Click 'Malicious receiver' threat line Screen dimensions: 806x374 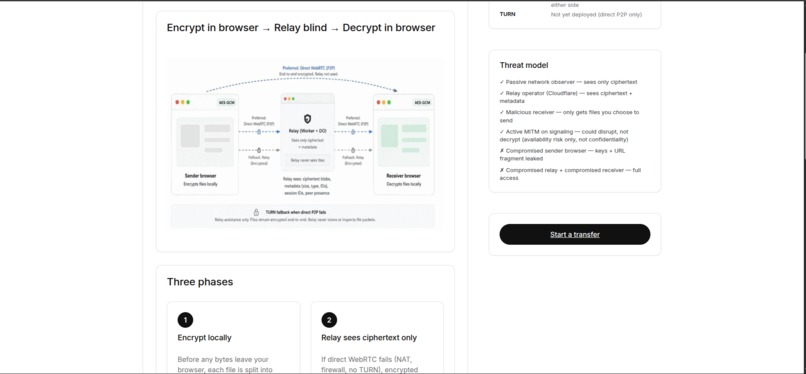coord(570,116)
